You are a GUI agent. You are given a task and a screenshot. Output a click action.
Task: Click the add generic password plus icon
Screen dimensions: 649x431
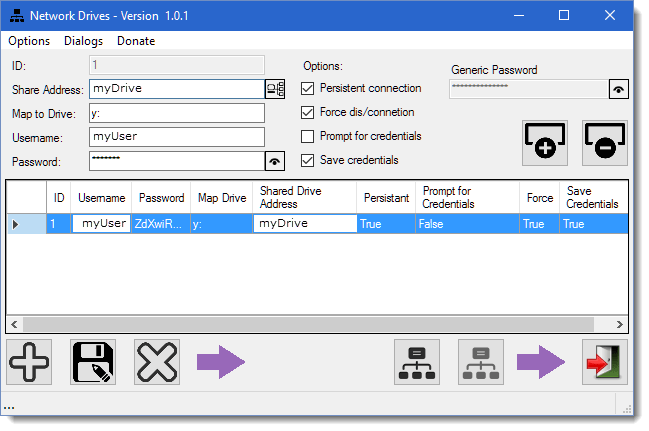546,144
